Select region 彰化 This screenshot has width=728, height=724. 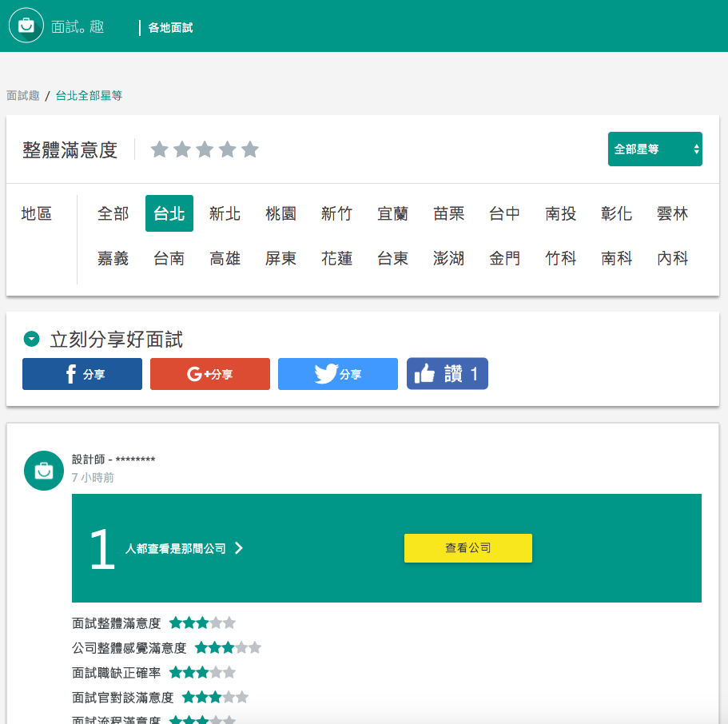coord(617,213)
